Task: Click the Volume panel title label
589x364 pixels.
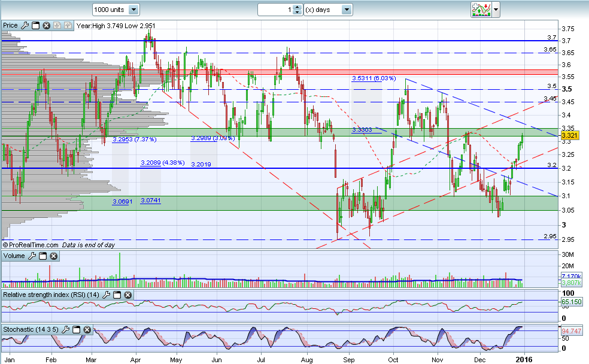Action: click(14, 256)
